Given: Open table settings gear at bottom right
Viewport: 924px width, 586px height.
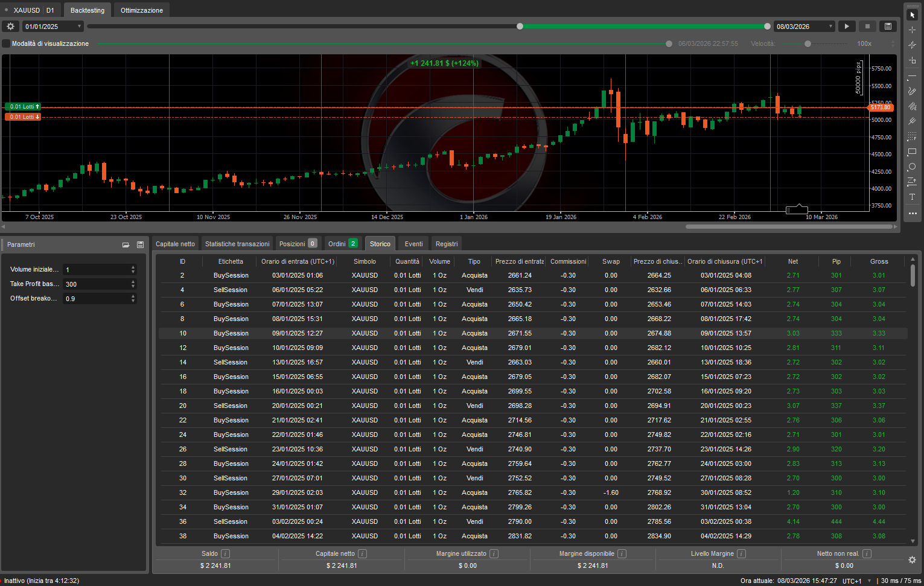Looking at the screenshot, I should [x=912, y=560].
